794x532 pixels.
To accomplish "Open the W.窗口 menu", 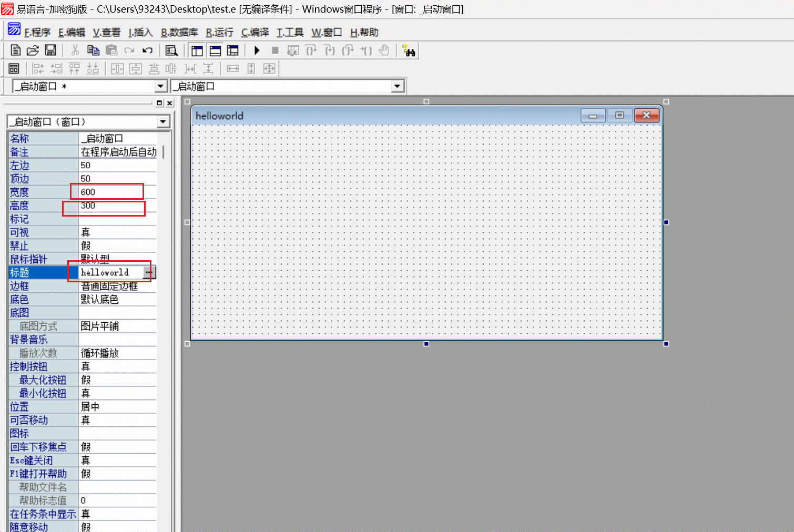I will [327, 33].
